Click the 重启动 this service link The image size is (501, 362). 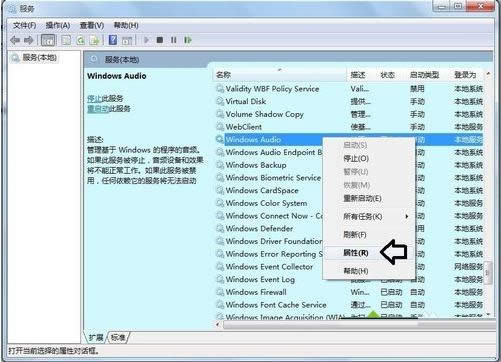click(98, 109)
